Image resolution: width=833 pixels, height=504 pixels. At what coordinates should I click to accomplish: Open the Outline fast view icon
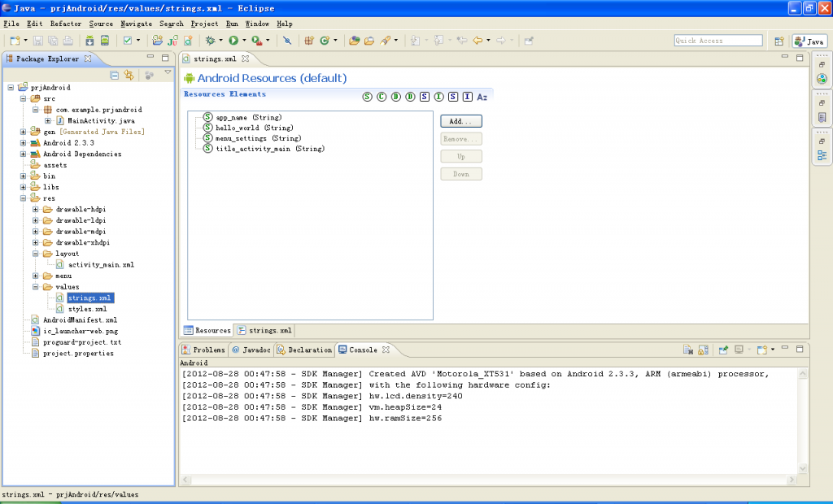pos(822,155)
